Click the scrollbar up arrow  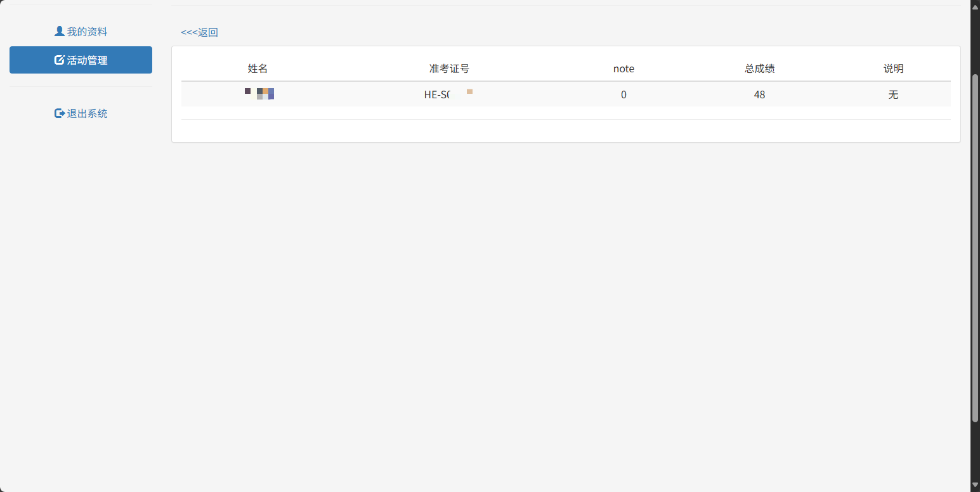click(x=975, y=6)
